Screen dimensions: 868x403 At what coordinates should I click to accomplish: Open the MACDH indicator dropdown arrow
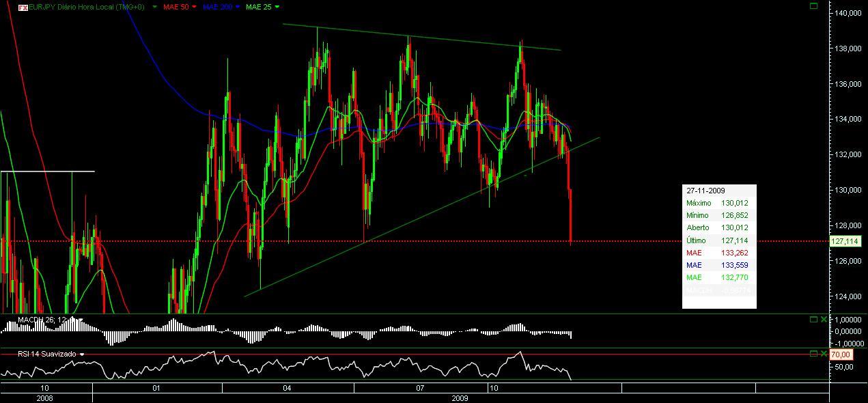[x=81, y=320]
